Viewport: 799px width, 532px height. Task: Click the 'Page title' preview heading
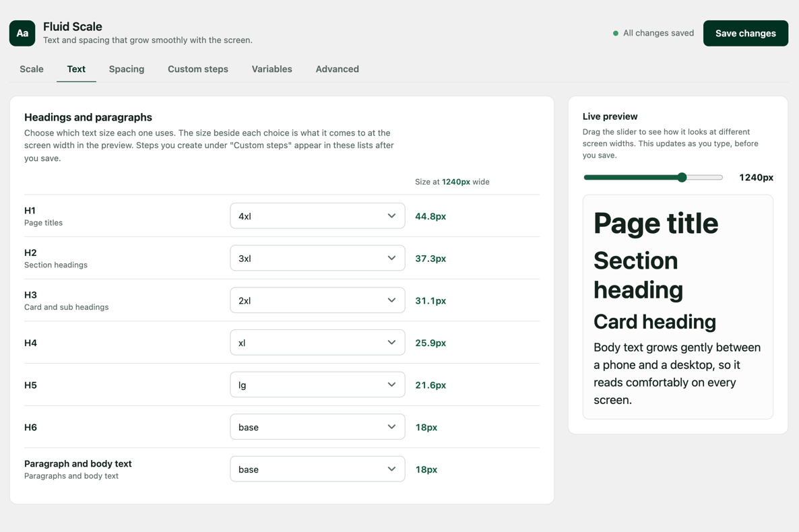click(656, 223)
